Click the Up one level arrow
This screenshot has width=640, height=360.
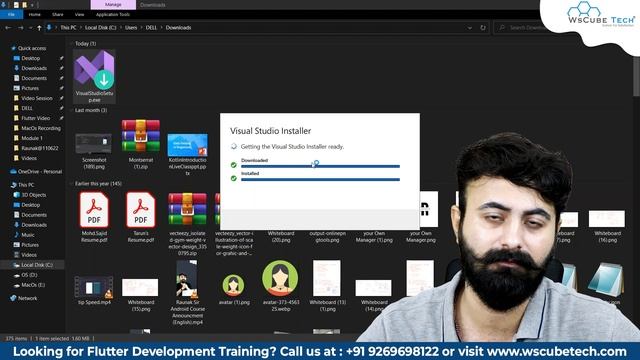coord(39,28)
